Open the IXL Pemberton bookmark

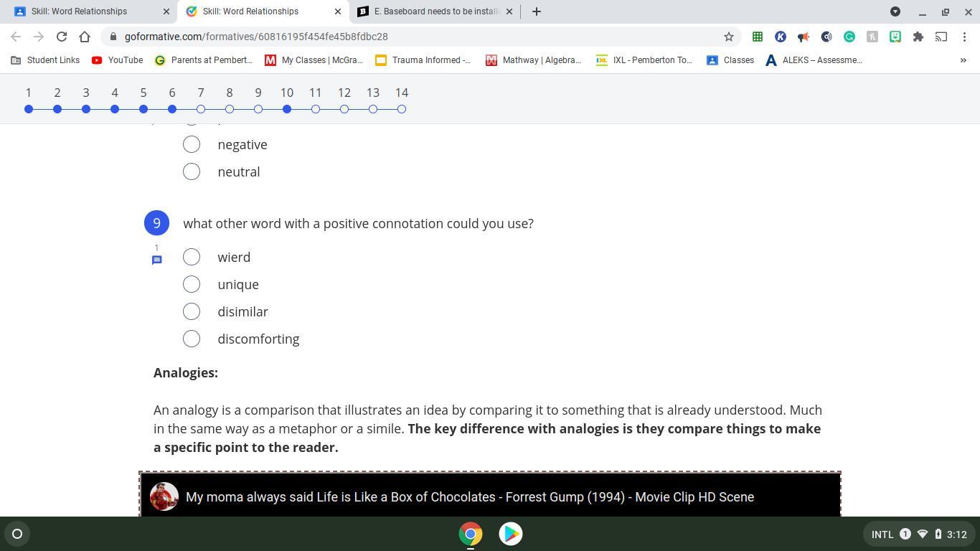[644, 60]
